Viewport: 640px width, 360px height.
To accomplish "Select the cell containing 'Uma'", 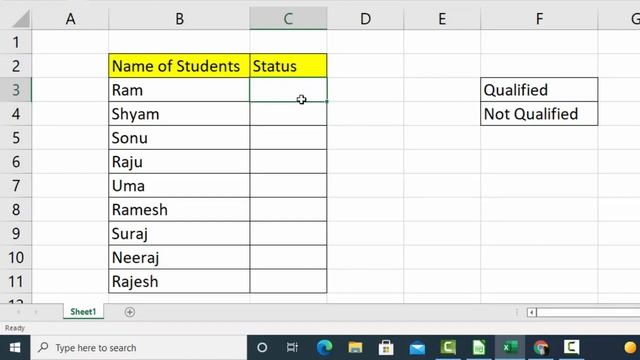I will click(179, 185).
